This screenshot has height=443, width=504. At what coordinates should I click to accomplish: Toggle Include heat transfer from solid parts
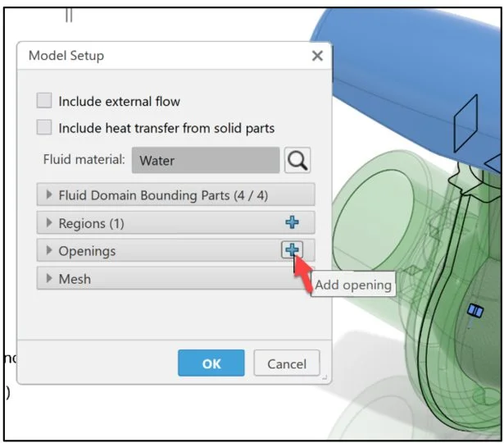[44, 128]
